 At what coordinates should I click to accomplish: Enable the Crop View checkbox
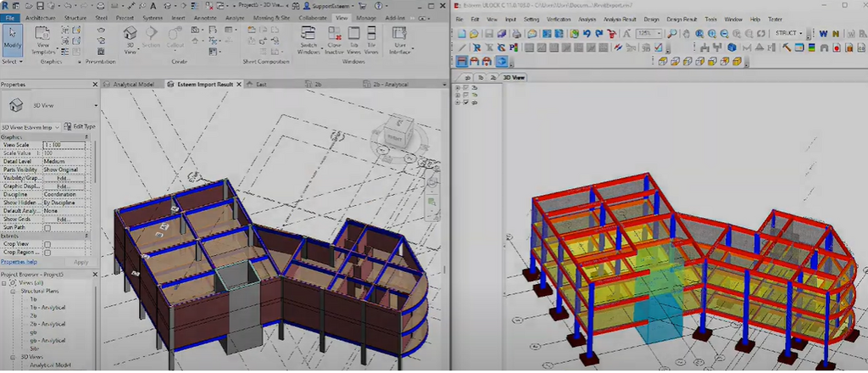47,244
